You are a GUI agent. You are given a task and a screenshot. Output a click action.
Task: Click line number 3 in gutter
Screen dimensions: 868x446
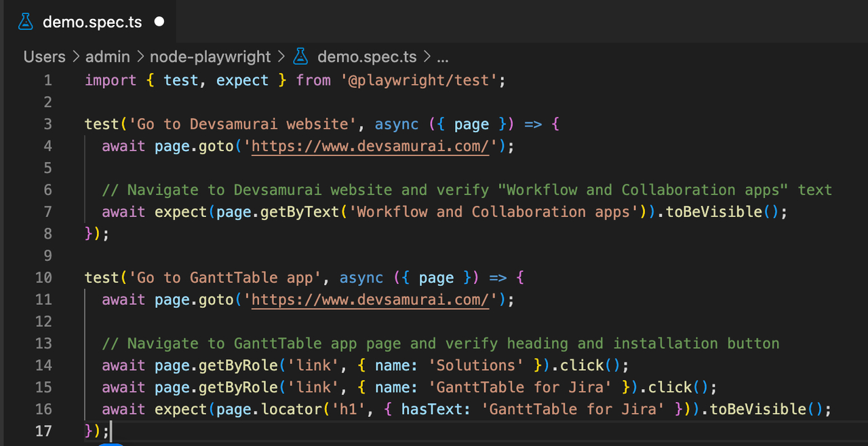[47, 124]
